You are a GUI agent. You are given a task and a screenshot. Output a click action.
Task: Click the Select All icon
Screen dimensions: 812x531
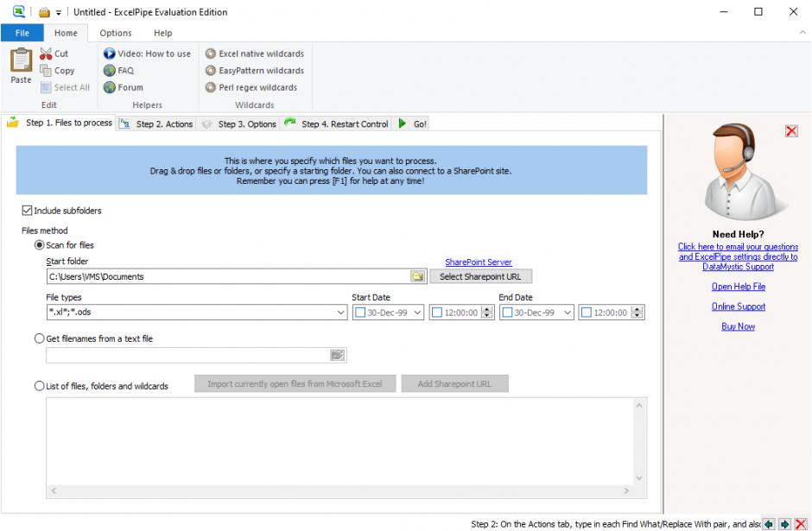pos(46,87)
